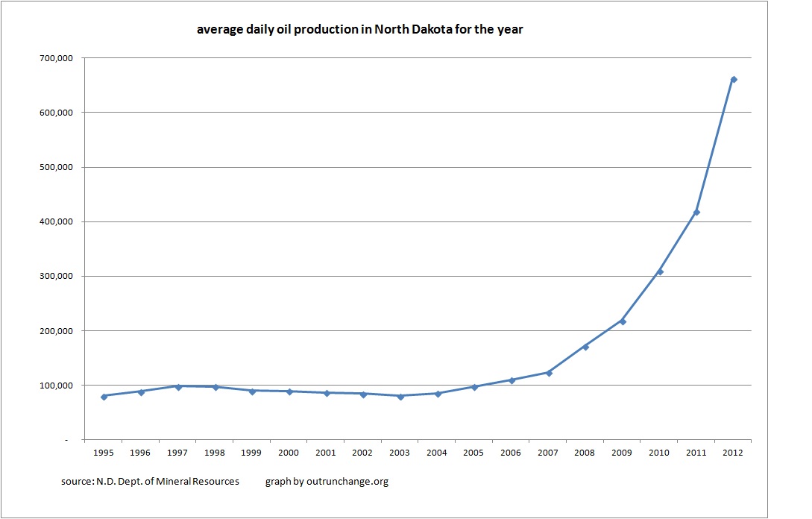Viewport: 812px width, 519px height.
Task: Select the 1995 x-axis year label
Action: [104, 452]
